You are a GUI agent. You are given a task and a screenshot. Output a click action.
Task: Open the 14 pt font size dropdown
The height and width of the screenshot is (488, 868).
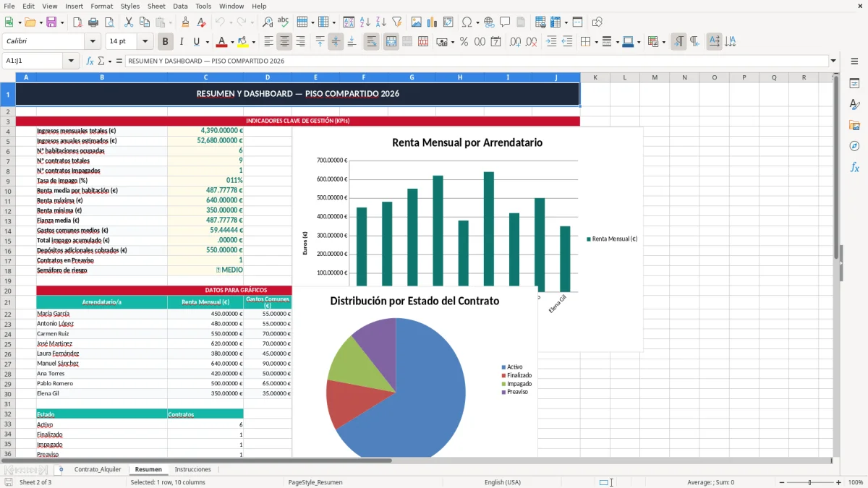[145, 42]
